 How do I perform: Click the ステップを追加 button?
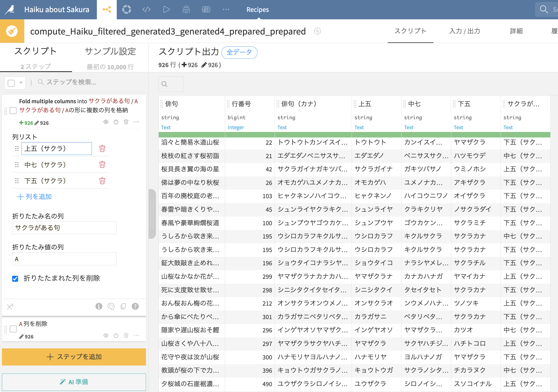click(x=74, y=357)
